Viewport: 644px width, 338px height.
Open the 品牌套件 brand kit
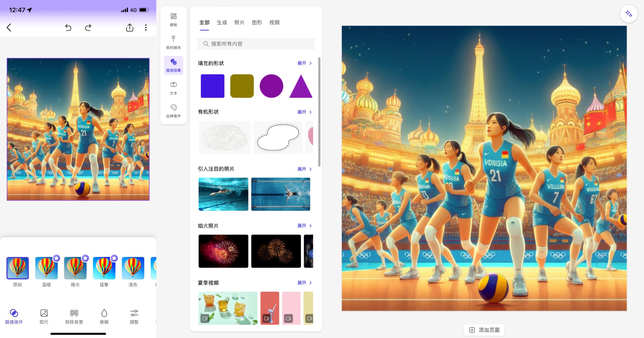[173, 111]
